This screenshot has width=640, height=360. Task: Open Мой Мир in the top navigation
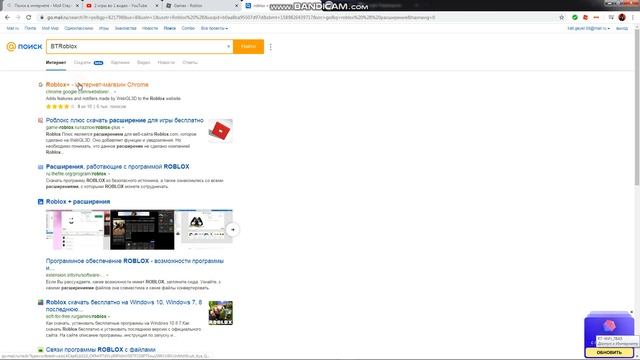point(50,28)
